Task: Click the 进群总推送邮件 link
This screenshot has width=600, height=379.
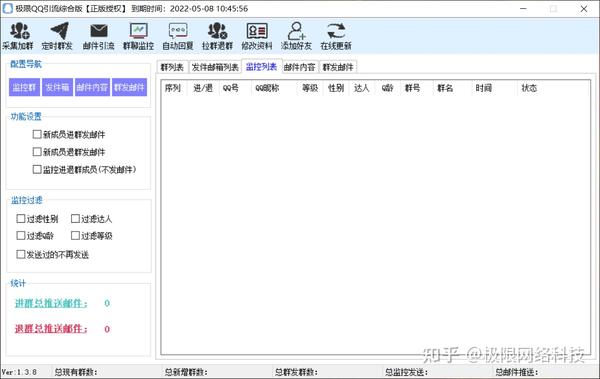Action: click(51, 303)
